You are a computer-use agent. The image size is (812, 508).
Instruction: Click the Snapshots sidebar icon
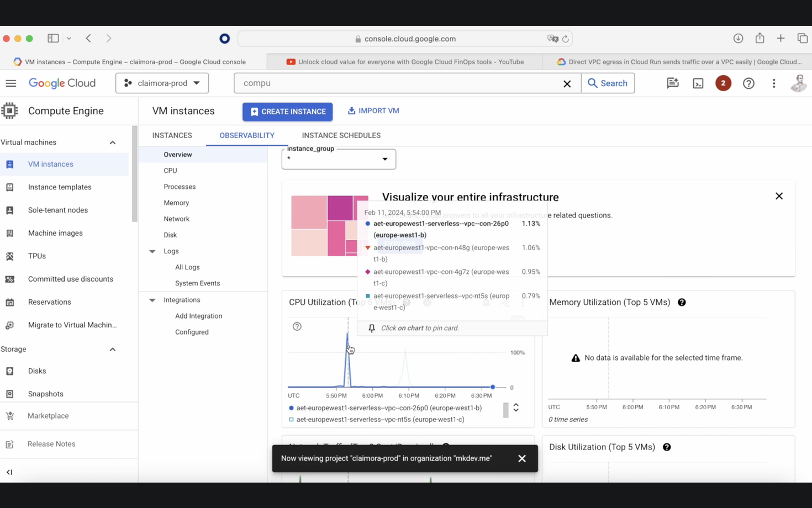9,394
